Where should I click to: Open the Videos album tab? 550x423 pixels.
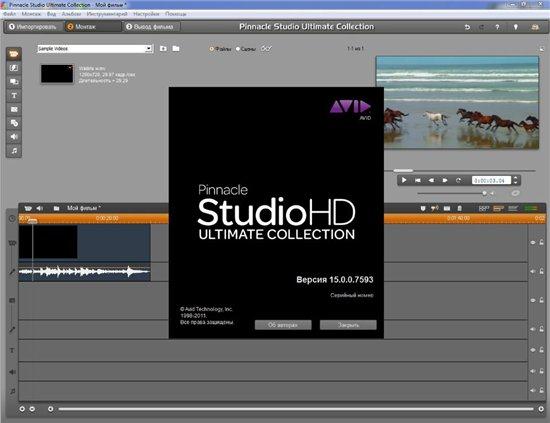pos(14,54)
